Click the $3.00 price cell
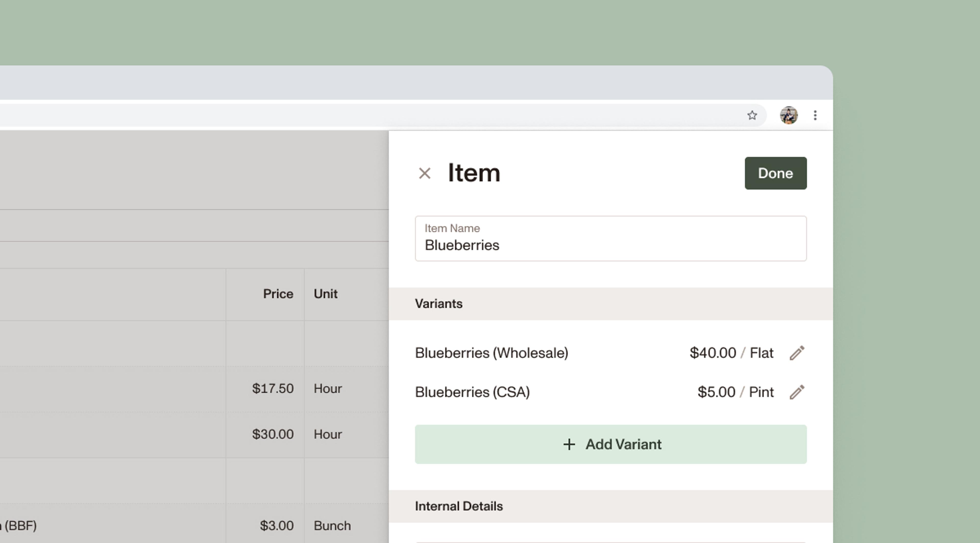This screenshot has height=543, width=980. pyautogui.click(x=277, y=525)
